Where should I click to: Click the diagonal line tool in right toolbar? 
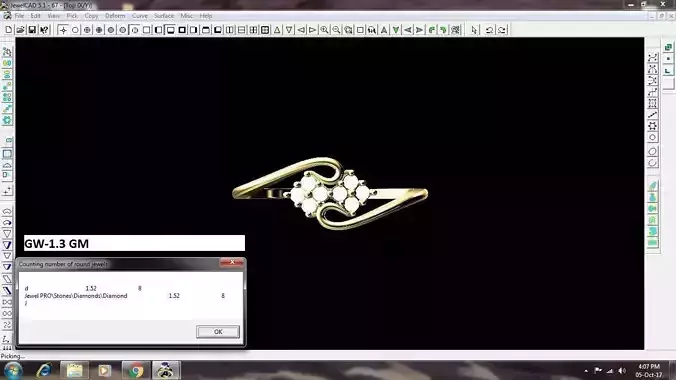tap(652, 114)
